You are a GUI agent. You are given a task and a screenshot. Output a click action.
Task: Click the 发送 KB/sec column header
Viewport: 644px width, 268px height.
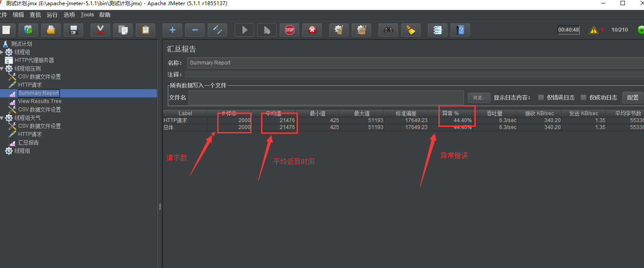(584, 113)
